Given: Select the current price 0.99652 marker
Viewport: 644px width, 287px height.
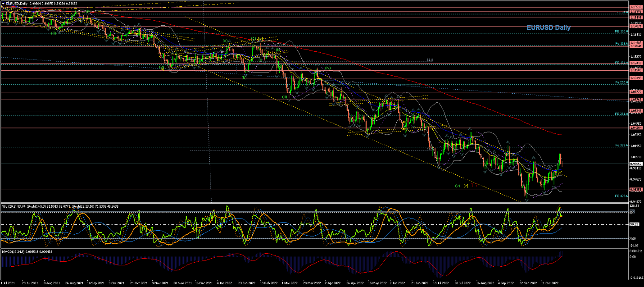Looking at the screenshot, I should click(x=636, y=164).
